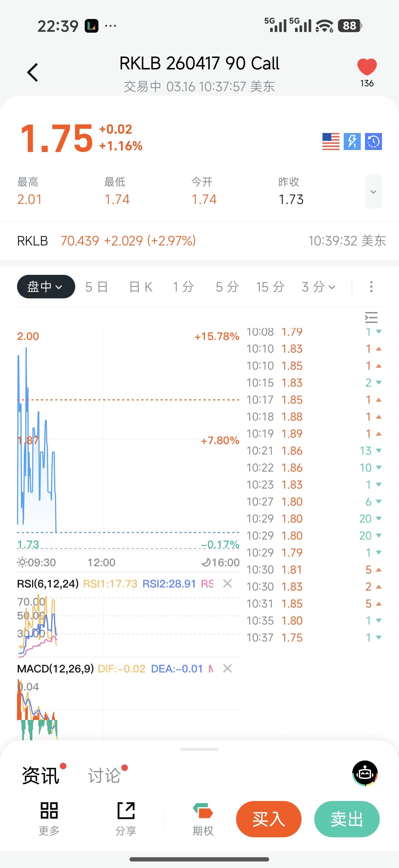This screenshot has height=868, width=399.
Task: Open the 盘中 chart period dropdown
Action: coord(46,287)
